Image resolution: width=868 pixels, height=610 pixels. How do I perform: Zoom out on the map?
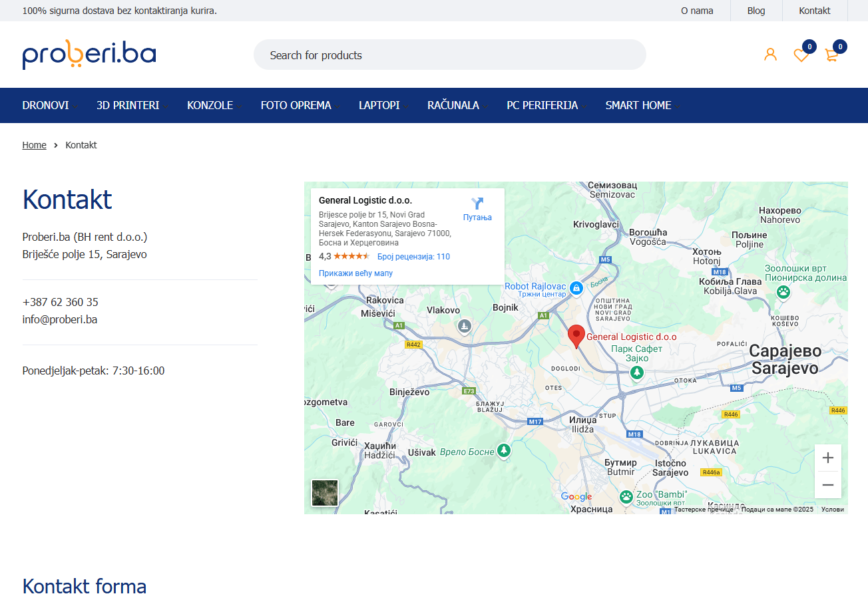(x=828, y=485)
